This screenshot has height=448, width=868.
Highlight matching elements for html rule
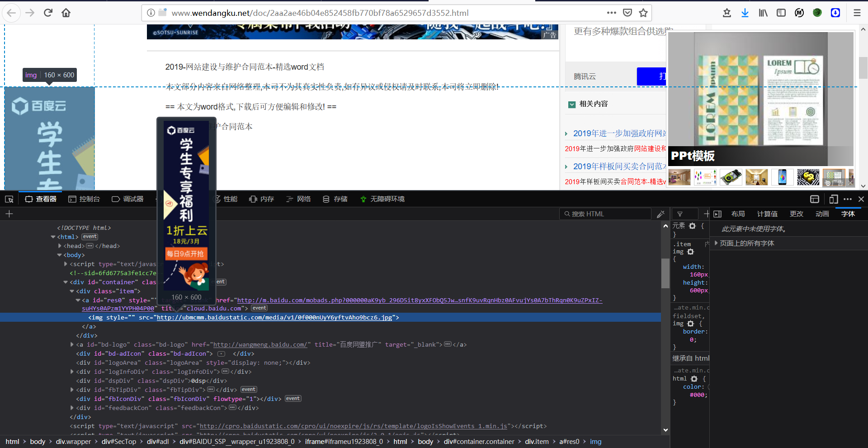coord(694,378)
